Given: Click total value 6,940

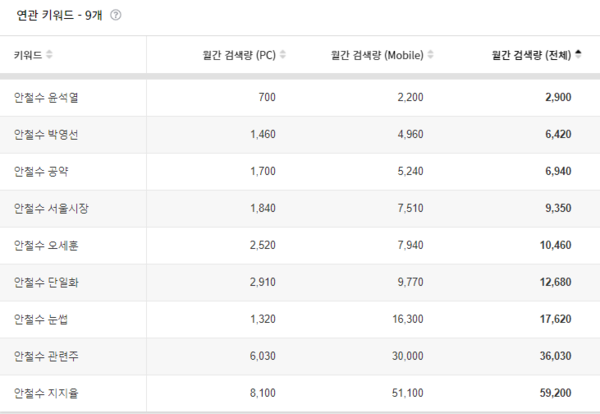Looking at the screenshot, I should click(558, 171).
